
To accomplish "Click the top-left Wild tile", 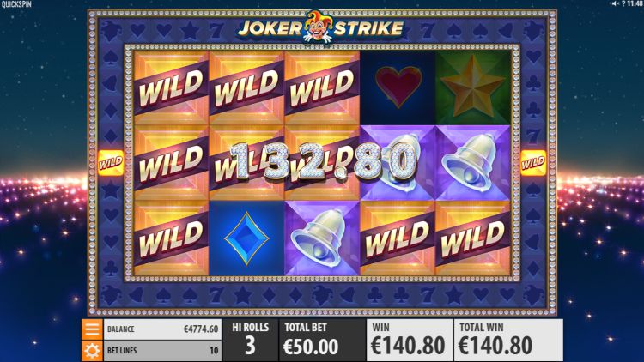I will coord(171,87).
